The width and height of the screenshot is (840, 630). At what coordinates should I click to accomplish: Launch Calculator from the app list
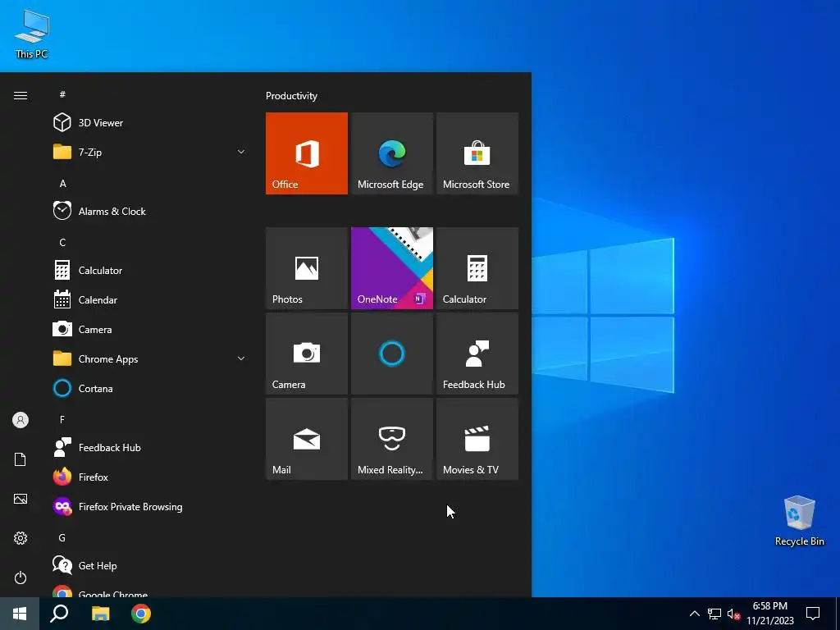(x=149, y=271)
